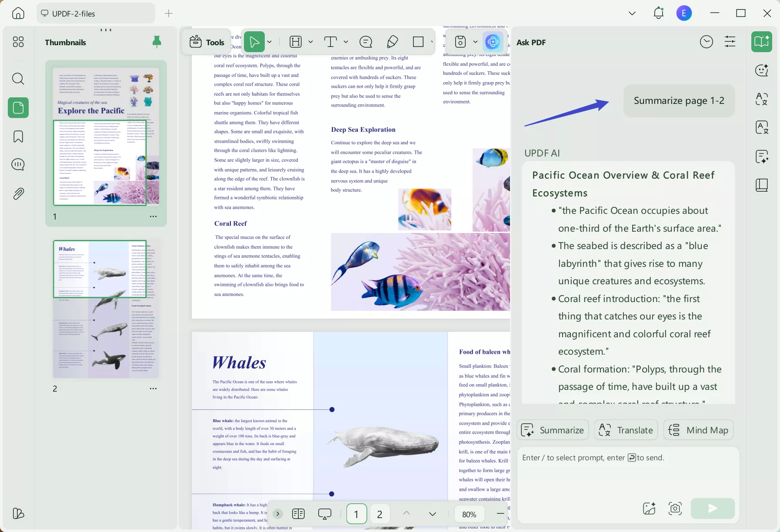Select the page 2 Whales thumbnail
The height and width of the screenshot is (532, 780).
(x=106, y=309)
